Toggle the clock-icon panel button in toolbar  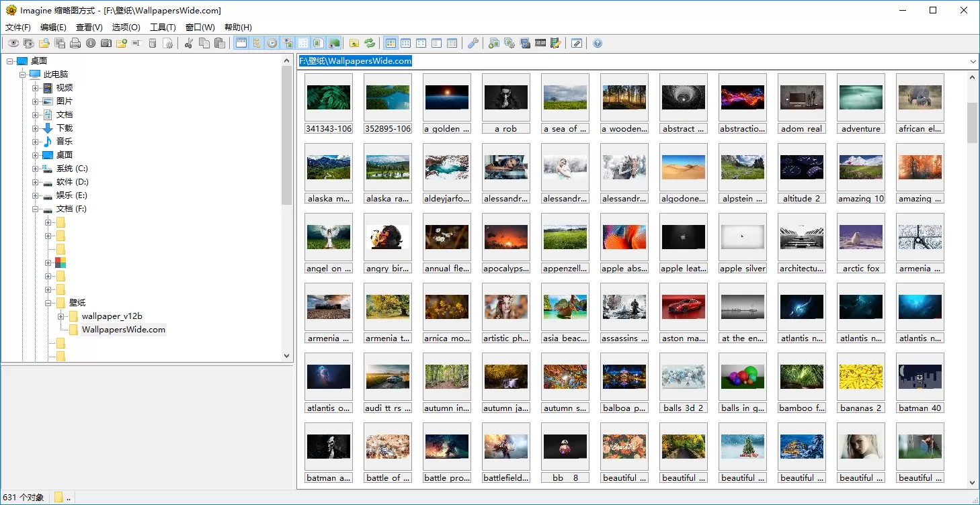[x=272, y=44]
